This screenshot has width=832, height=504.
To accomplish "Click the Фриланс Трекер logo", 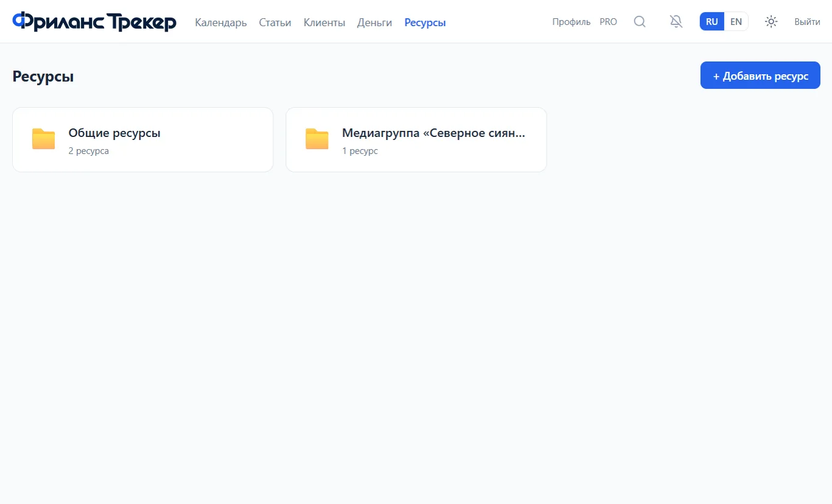I will pyautogui.click(x=94, y=22).
